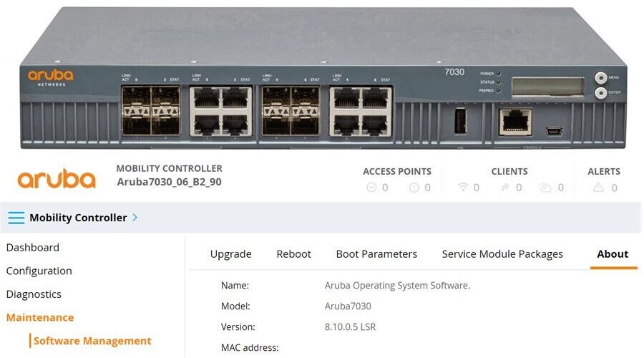Screen dimensions: 644x358
Task: Expand the Mobility Controller breadcrumb chevron
Action: [135, 218]
